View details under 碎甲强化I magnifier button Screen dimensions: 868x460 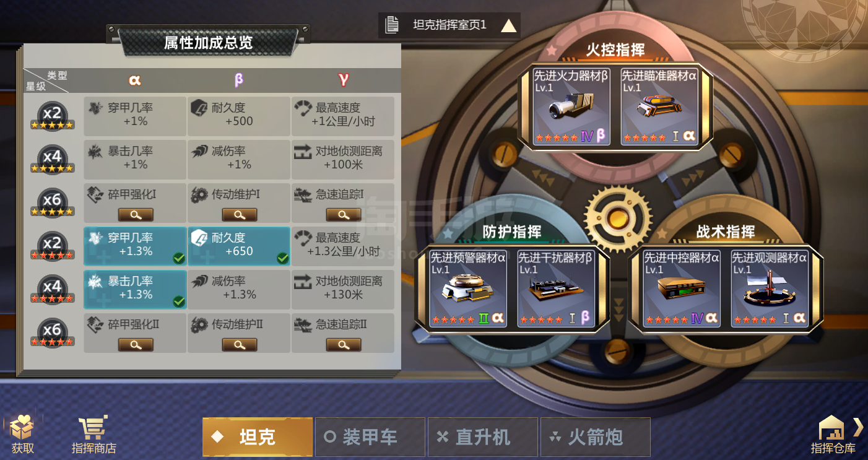[136, 215]
